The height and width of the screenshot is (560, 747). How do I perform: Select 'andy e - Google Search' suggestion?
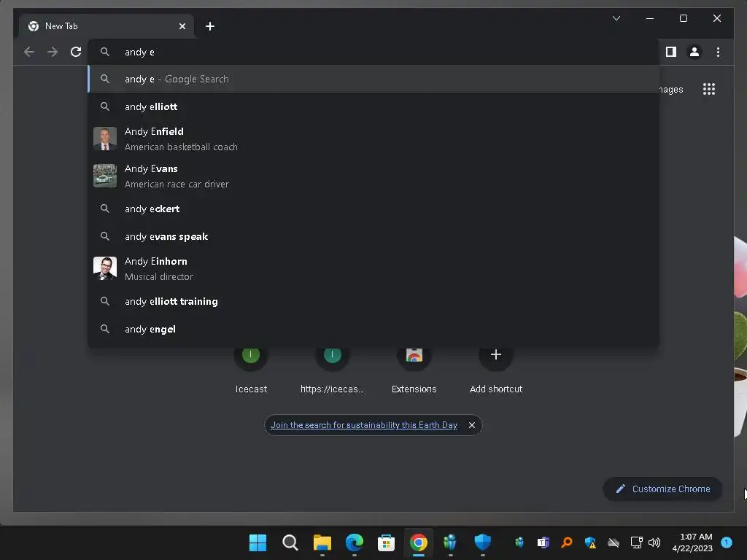click(373, 79)
